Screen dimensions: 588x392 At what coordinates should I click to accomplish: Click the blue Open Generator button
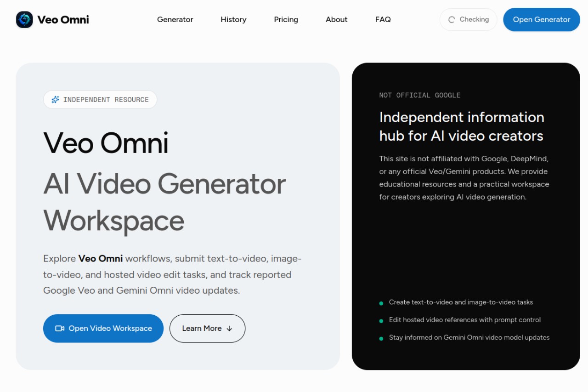tap(542, 20)
